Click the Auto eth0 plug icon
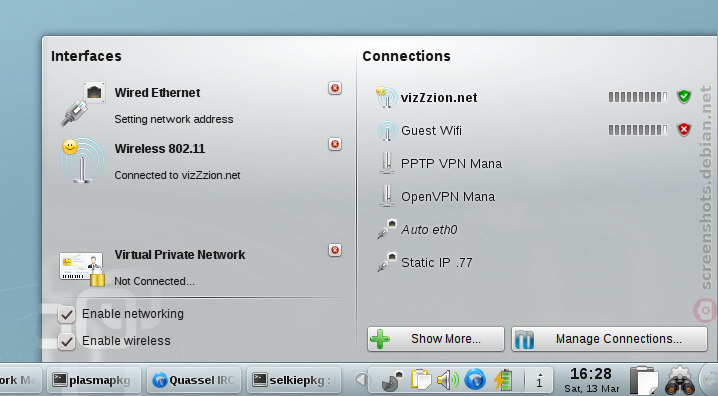This screenshot has height=396, width=718. click(x=387, y=229)
